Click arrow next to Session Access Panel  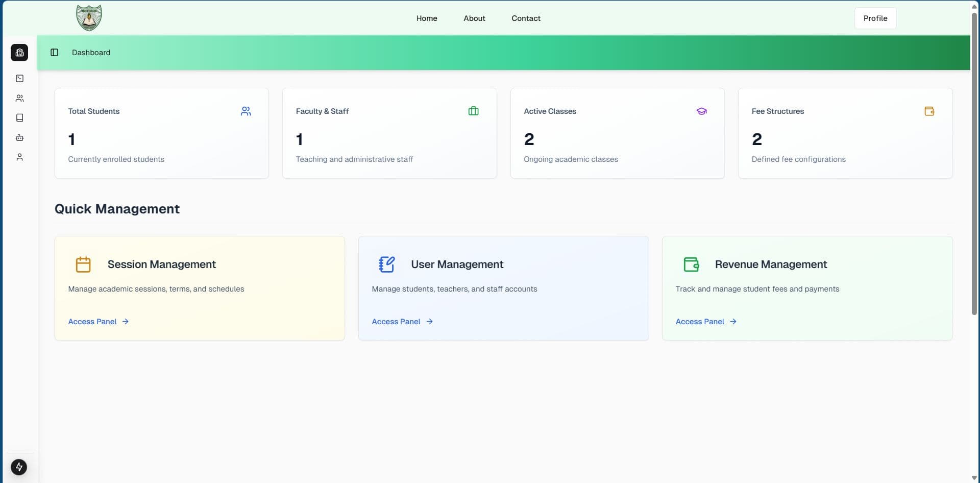point(126,322)
